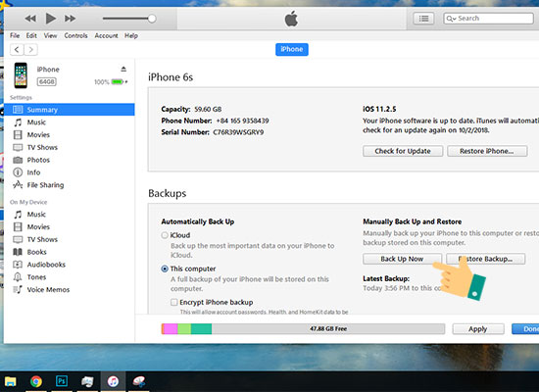Click the Restore Backup... button

pyautogui.click(x=486, y=259)
